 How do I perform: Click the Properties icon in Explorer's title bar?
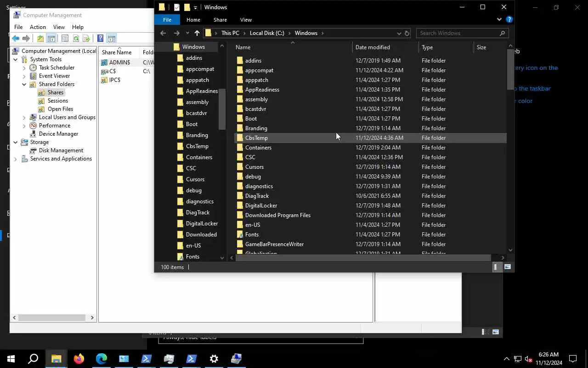176,7
